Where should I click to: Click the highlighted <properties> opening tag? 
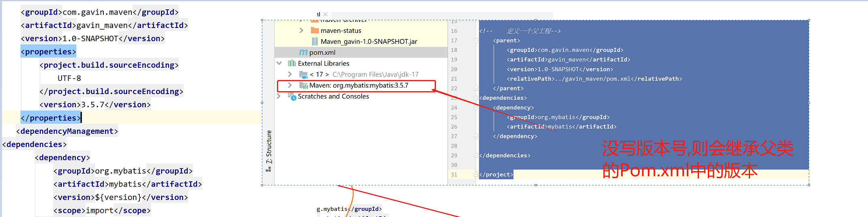click(x=49, y=52)
